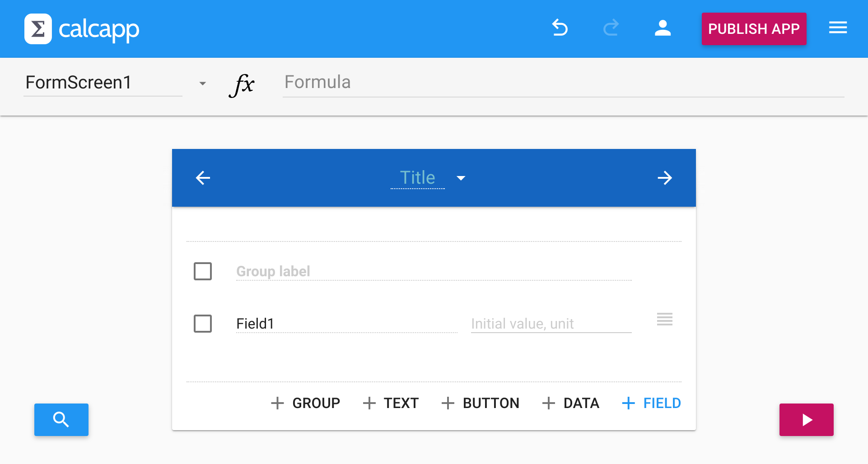Toggle the Group label checkbox
The height and width of the screenshot is (464, 868).
(203, 271)
